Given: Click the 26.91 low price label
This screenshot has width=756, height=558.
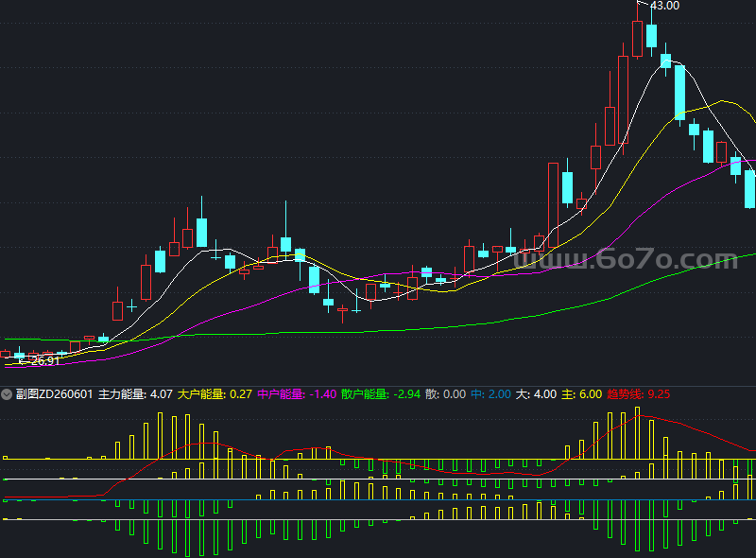Looking at the screenshot, I should pyautogui.click(x=44, y=360).
